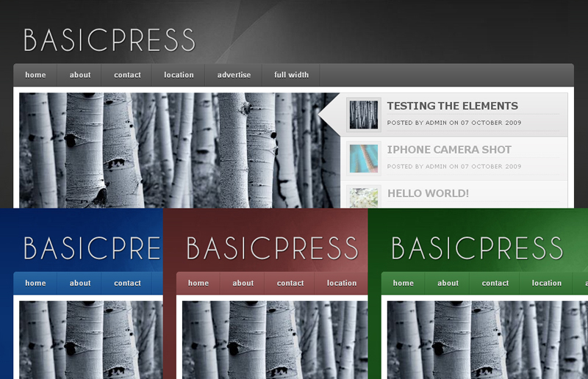Open about in the gray theme navigation
Image resolution: width=588 pixels, height=379 pixels.
(x=79, y=75)
